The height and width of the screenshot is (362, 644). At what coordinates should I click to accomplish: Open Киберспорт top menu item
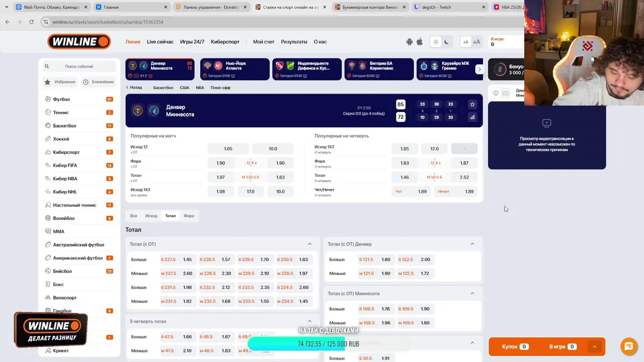point(225,42)
